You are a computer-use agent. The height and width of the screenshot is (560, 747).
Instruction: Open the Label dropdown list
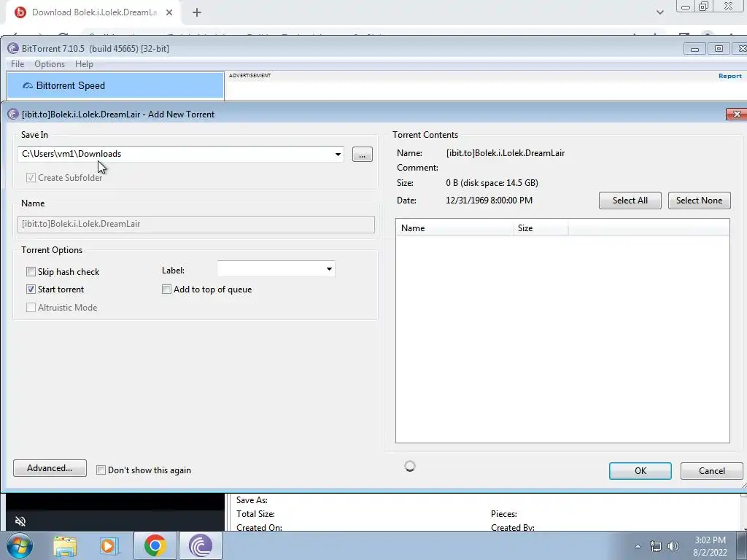(329, 269)
